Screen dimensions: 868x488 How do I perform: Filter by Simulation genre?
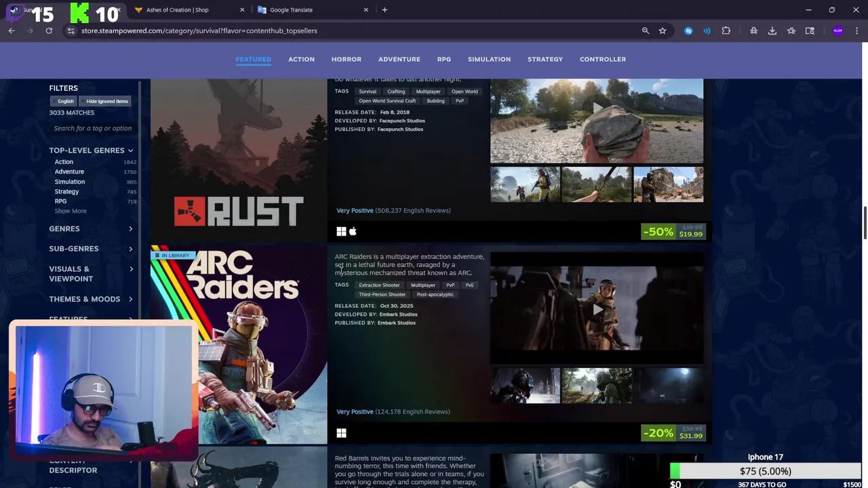[70, 182]
